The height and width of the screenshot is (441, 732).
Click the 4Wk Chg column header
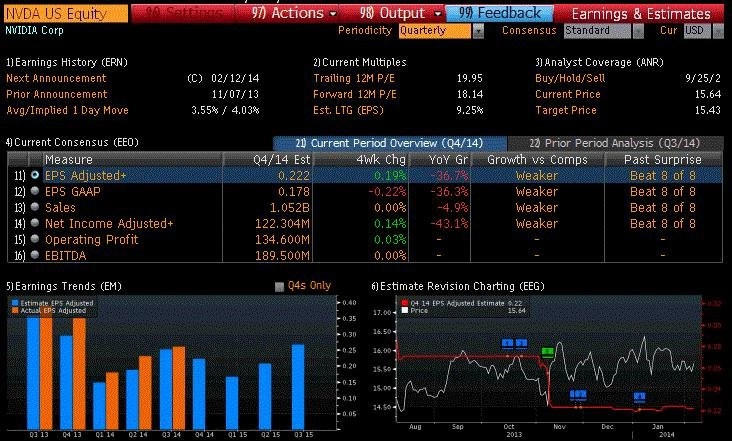[381, 160]
